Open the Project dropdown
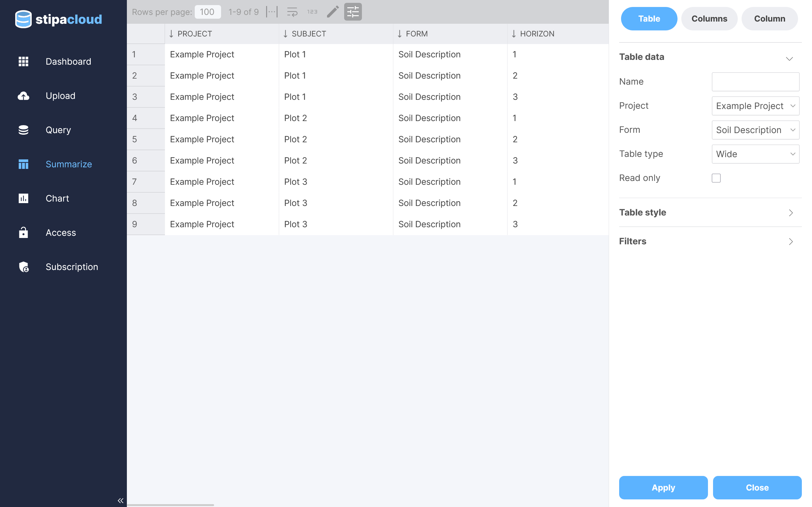812x507 pixels. 755,106
